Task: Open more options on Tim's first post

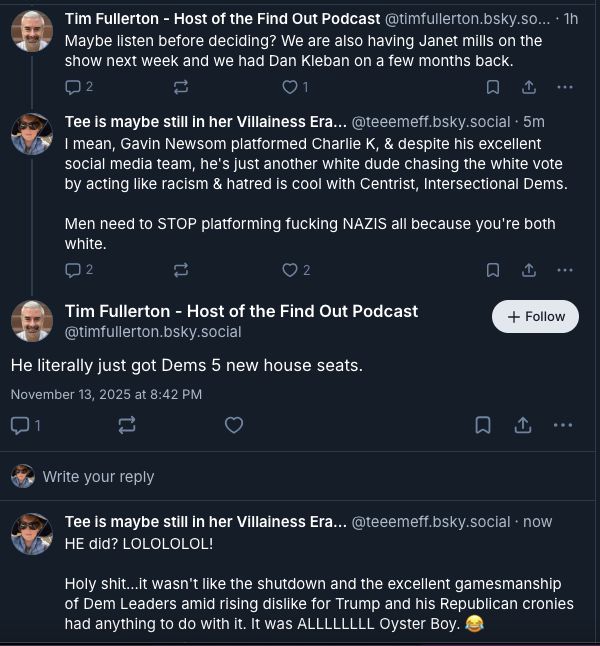Action: (x=565, y=87)
